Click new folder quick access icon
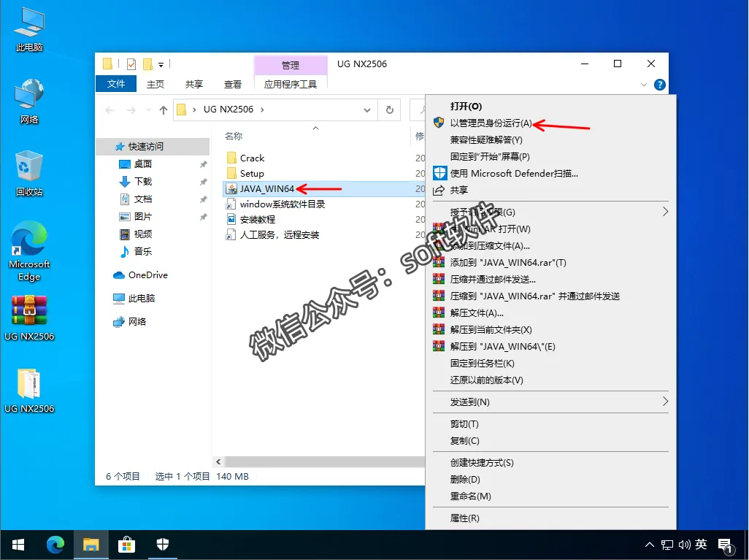Screen dimensions: 749x560 point(148,64)
